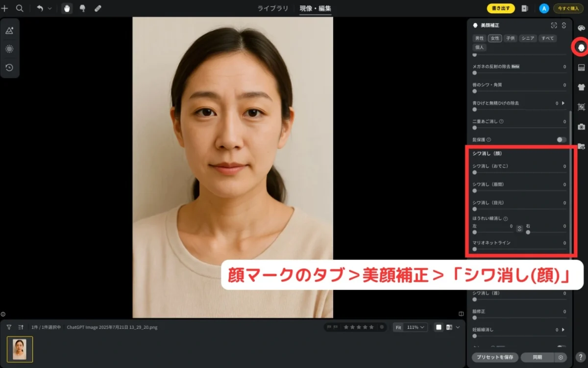
Task: Show the 二重あご消し help icon
Action: (x=501, y=121)
